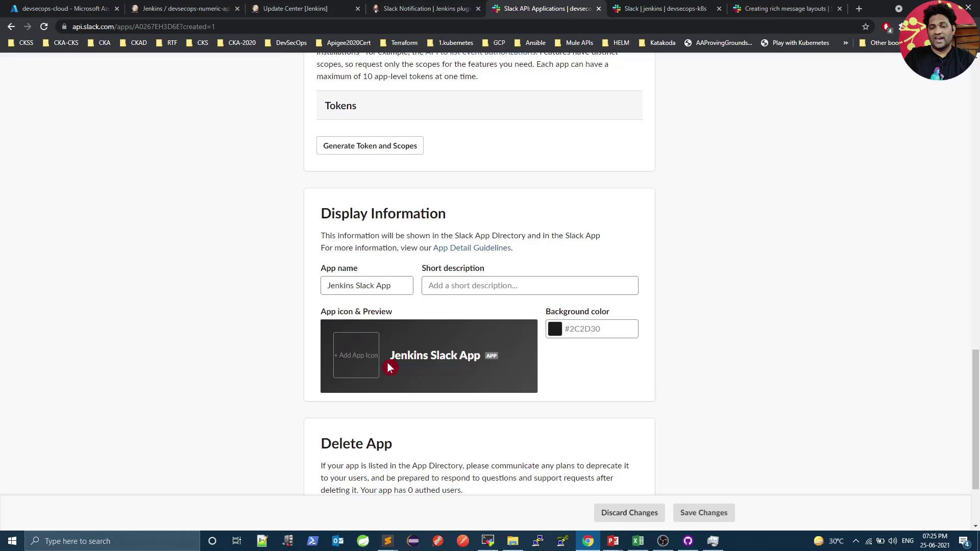The height and width of the screenshot is (551, 980).
Task: Open GitHub Desktop from the taskbar
Action: pyautogui.click(x=688, y=541)
